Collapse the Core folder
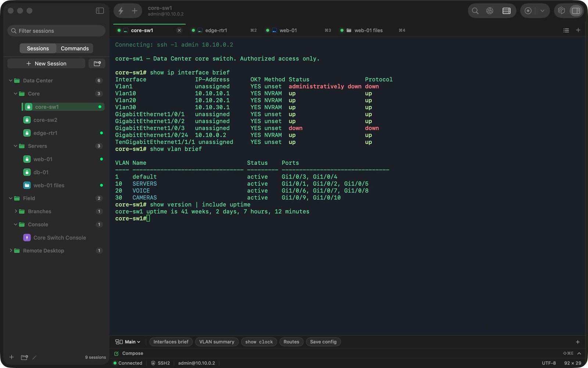This screenshot has width=588, height=368. [x=15, y=93]
